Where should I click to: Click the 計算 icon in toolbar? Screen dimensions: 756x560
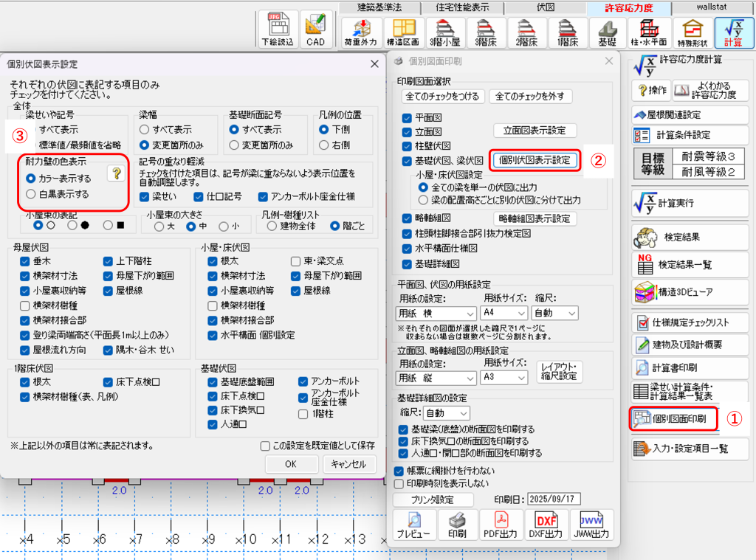pos(735,33)
